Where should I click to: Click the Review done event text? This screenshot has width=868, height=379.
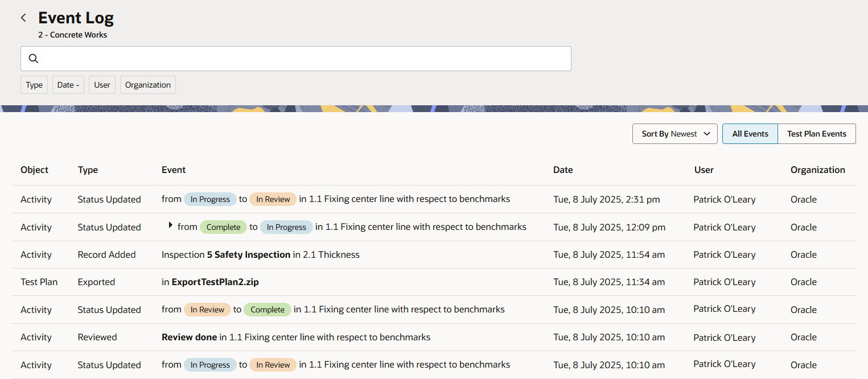(x=189, y=337)
